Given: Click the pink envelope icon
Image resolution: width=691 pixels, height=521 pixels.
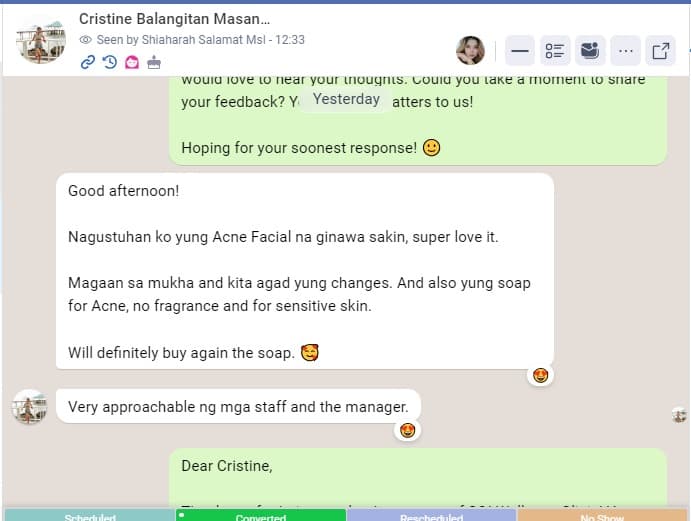Looking at the screenshot, I should [x=132, y=62].
